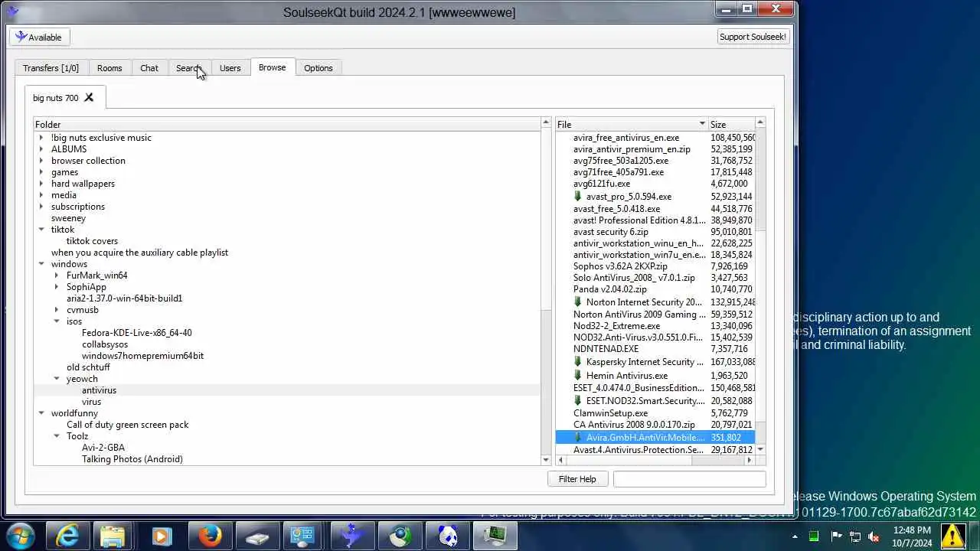Select the "windows7homepremium64bit" folder
Screen dimensions: 980x551
(x=143, y=356)
